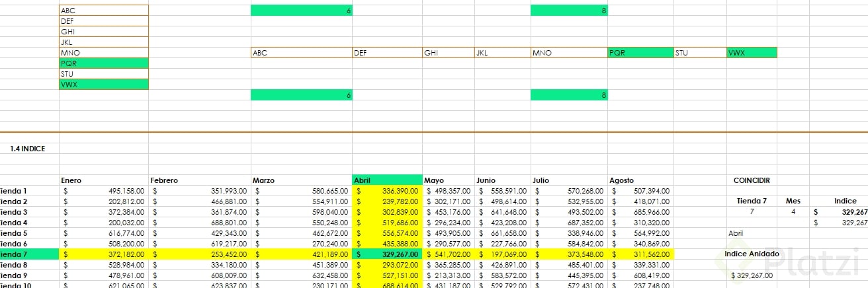Viewport: 868px width, 288px height.
Task: Select the GHI cell in the horizontal row
Action: tap(448, 53)
